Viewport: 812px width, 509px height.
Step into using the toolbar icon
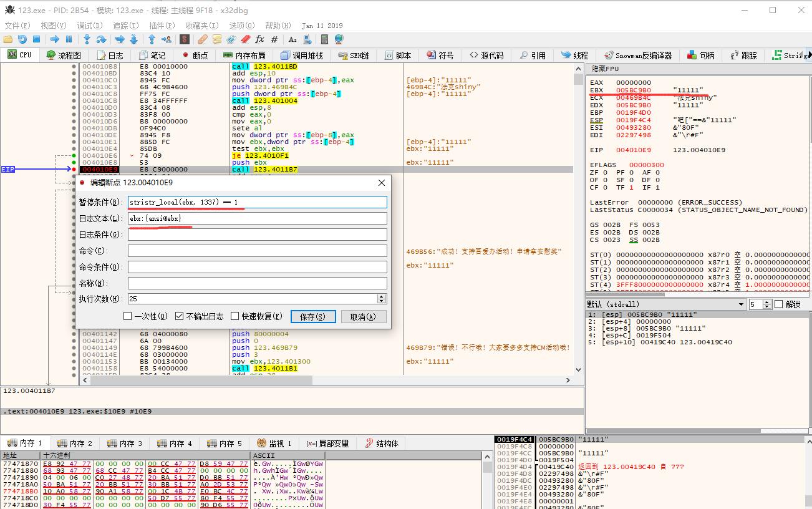[87, 39]
